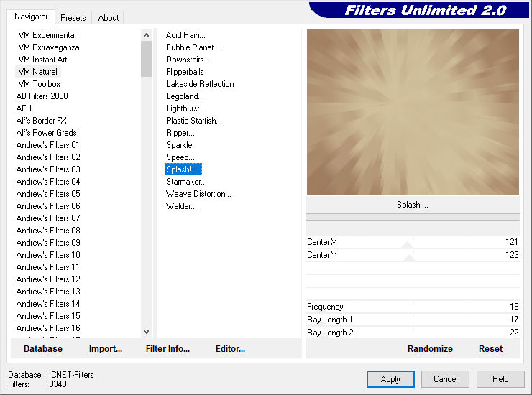
Task: Select Andrew's Filters 05
Action: coord(48,194)
